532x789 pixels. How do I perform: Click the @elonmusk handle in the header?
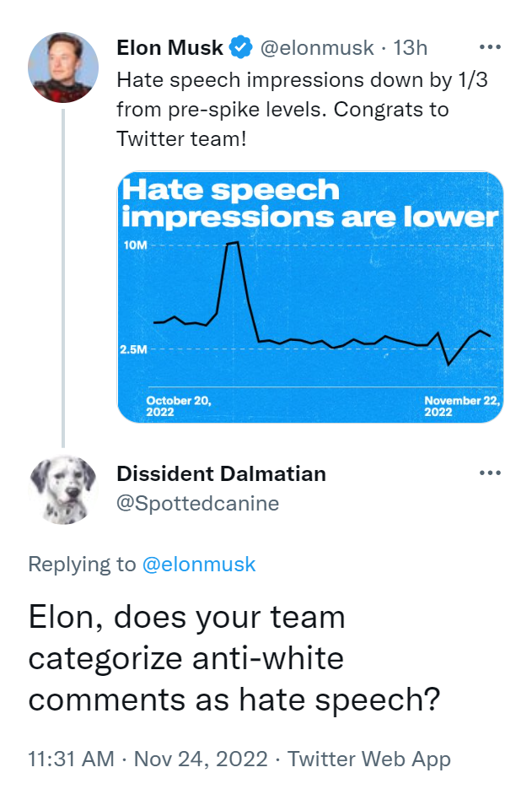[316, 48]
